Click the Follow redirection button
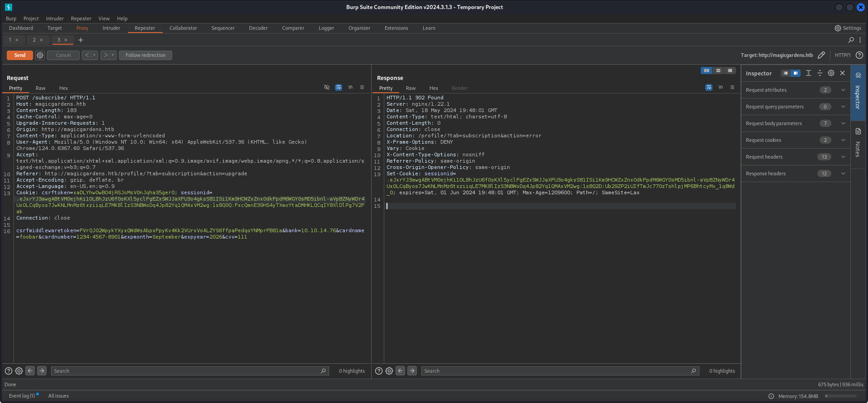 (x=145, y=55)
